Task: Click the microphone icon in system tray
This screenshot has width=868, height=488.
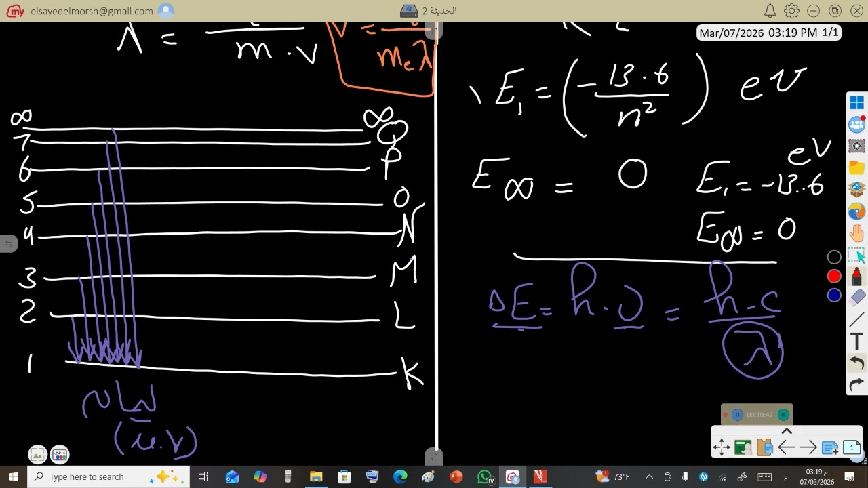Action: pos(686,476)
